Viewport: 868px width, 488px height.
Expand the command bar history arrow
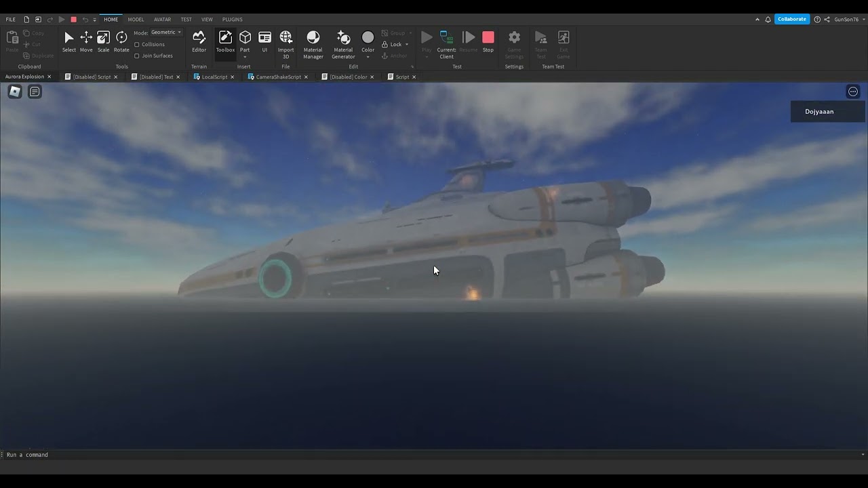pos(863,455)
